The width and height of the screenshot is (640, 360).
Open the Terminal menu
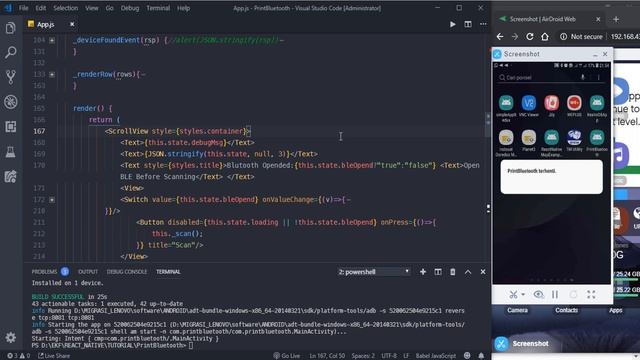[x=158, y=8]
